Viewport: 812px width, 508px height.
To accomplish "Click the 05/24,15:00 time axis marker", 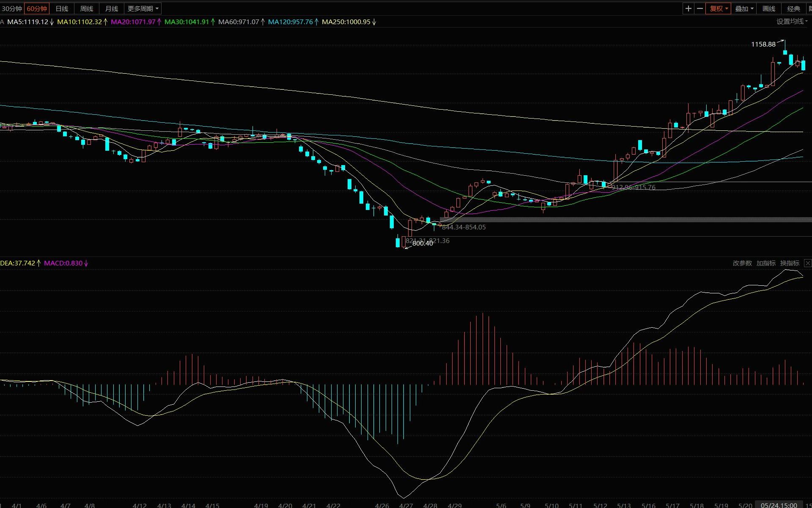I will pyautogui.click(x=779, y=505).
